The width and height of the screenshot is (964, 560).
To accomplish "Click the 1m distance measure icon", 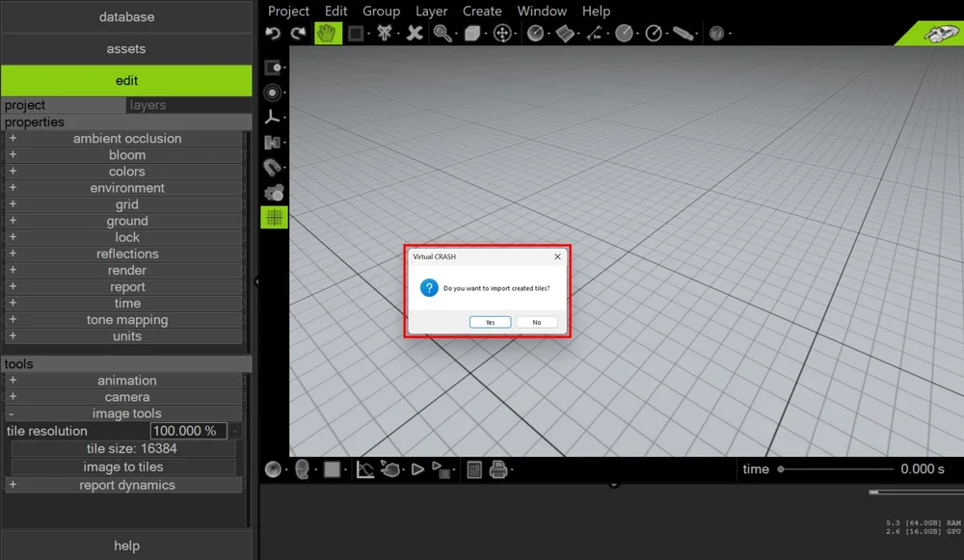I will click(595, 33).
